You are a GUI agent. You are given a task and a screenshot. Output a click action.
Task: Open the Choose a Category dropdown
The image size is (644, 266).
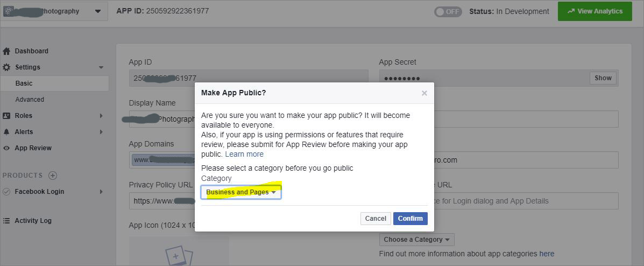[x=417, y=240]
